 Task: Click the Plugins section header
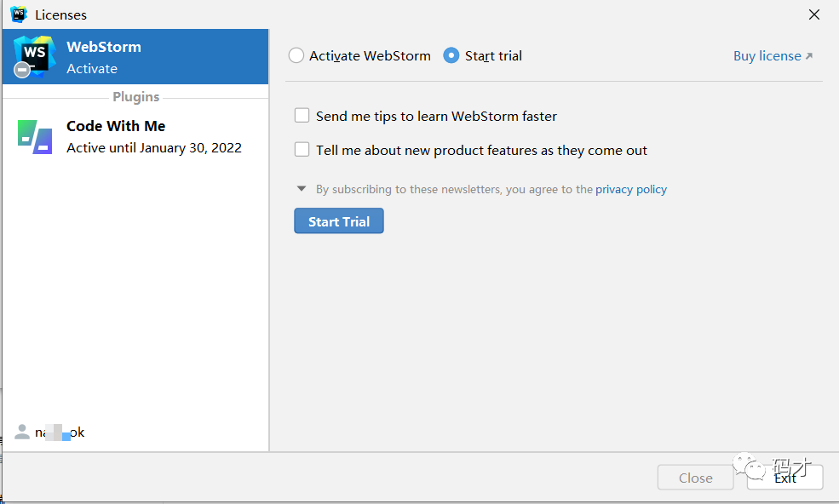(x=135, y=97)
